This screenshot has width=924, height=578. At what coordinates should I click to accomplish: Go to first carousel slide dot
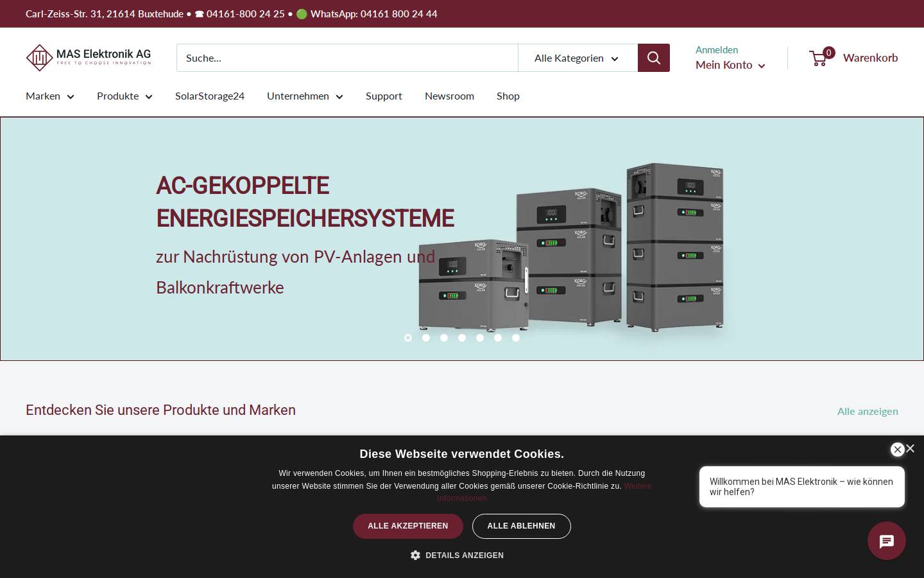(408, 338)
